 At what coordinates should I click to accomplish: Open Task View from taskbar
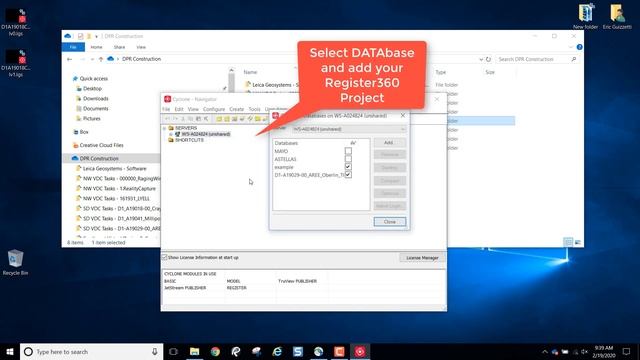[x=173, y=352]
